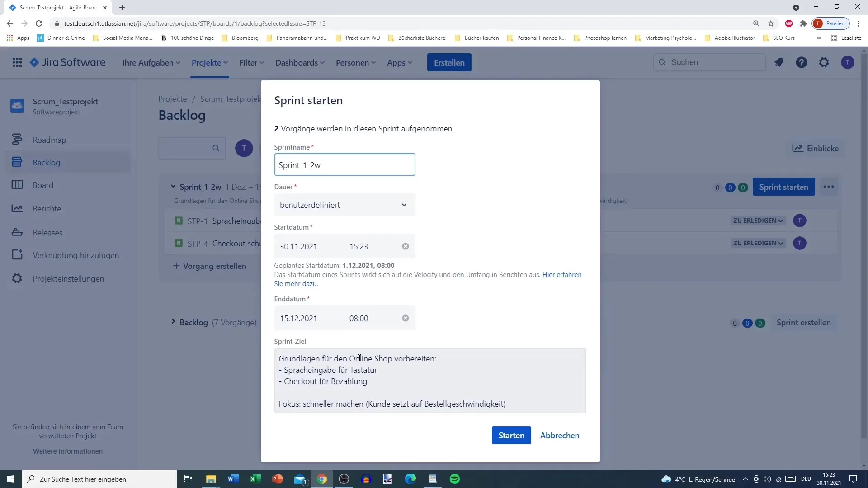Screen dimensions: 868x488
Task: Expand Personen menu
Action: [x=355, y=63]
